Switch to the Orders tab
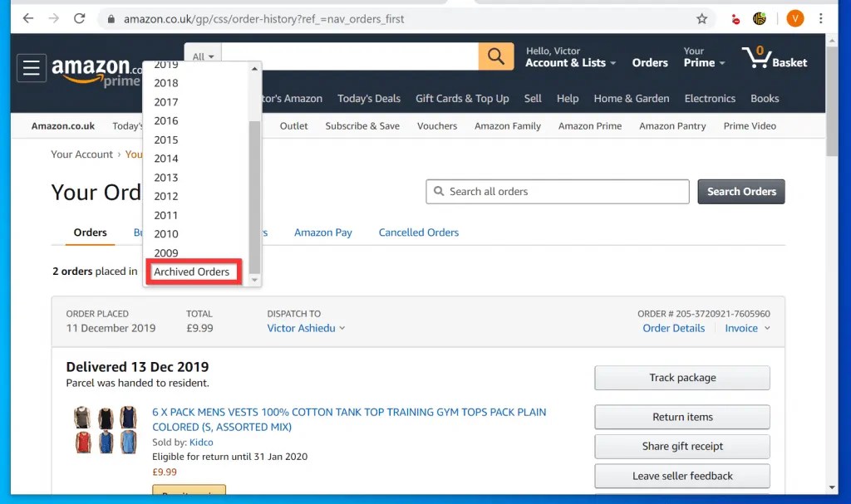 [90, 232]
